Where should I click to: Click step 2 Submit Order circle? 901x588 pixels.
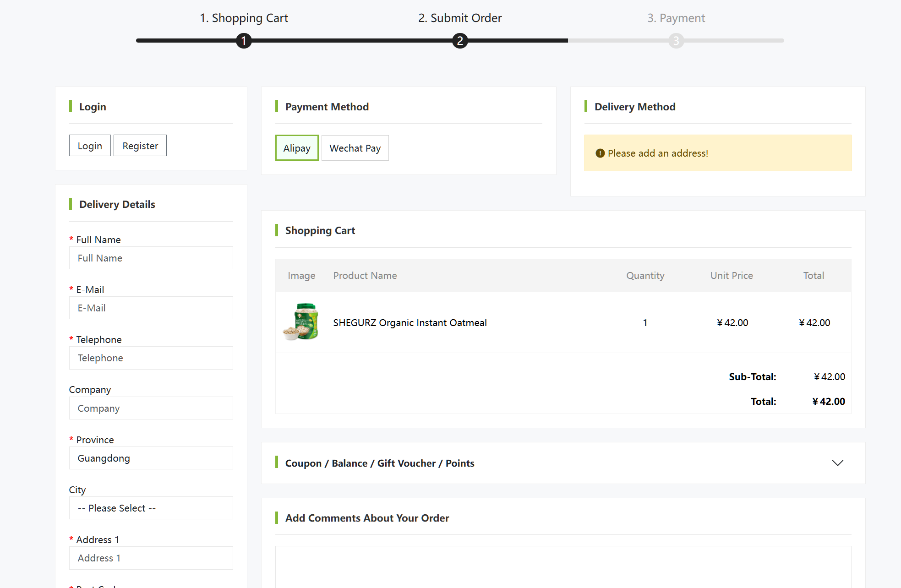(459, 41)
